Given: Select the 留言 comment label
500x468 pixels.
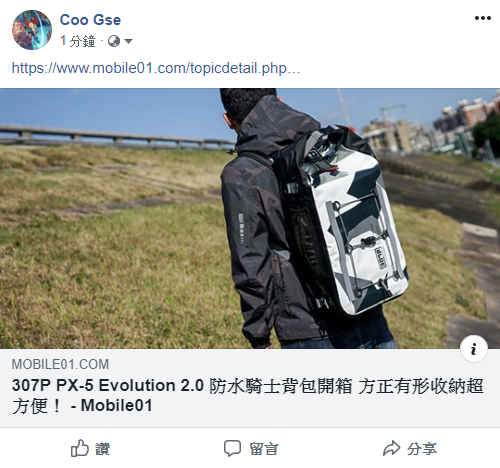Looking at the screenshot, I should [x=264, y=449].
